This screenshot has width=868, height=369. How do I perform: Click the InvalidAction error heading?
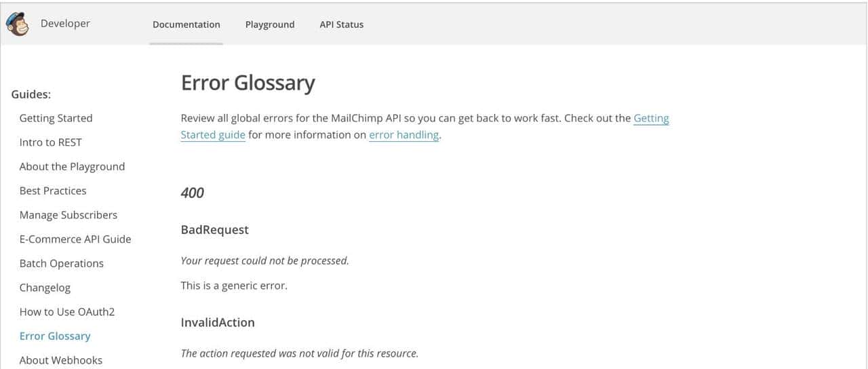218,323
